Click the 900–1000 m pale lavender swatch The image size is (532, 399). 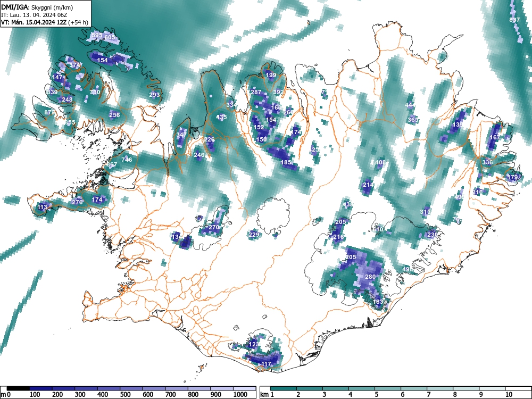pyautogui.click(x=221, y=388)
